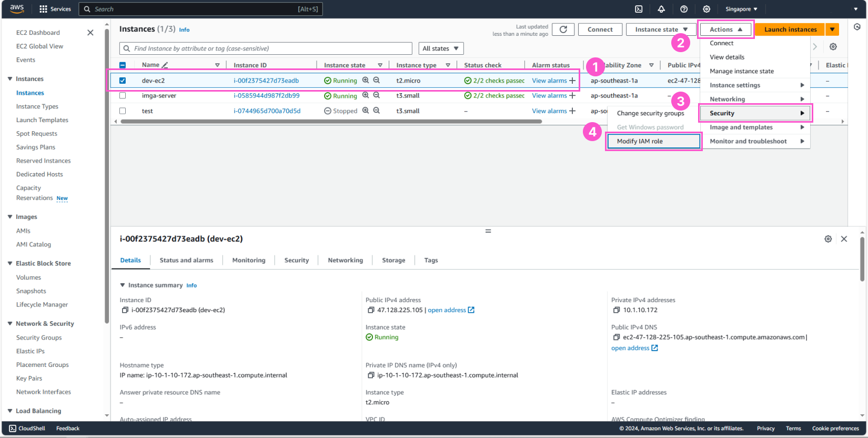Screen dimensions: 868x438
Task: Sort by Instance state column arrow
Action: (x=380, y=65)
